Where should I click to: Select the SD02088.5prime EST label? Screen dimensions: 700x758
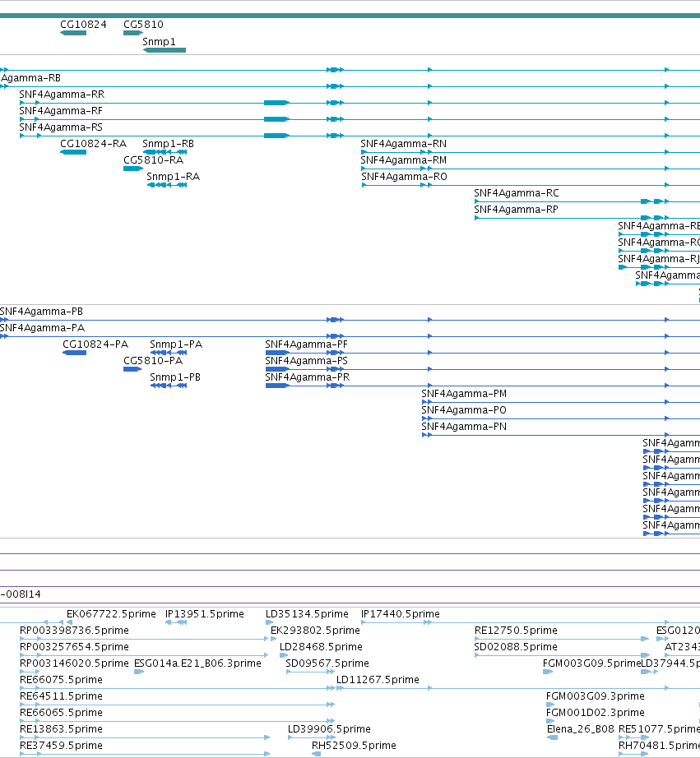tap(516, 647)
